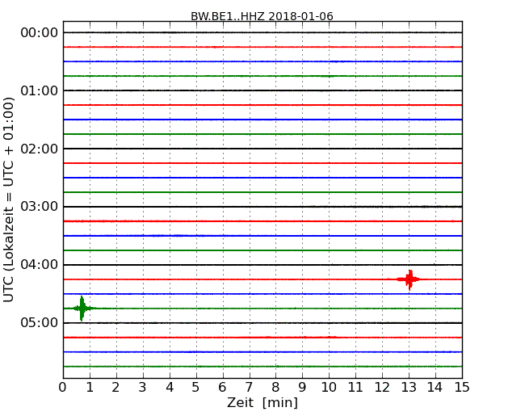
Task: Click x-axis tick label 1
Action: tap(90, 388)
